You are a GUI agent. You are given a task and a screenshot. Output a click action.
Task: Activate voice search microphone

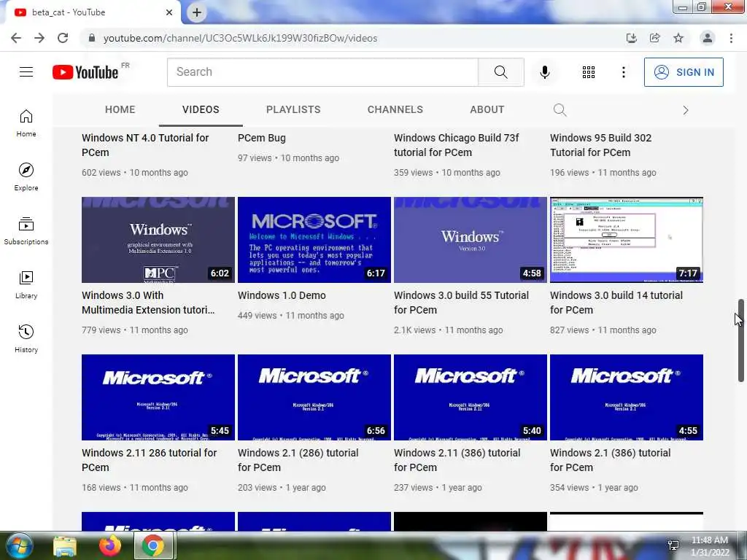tap(545, 72)
